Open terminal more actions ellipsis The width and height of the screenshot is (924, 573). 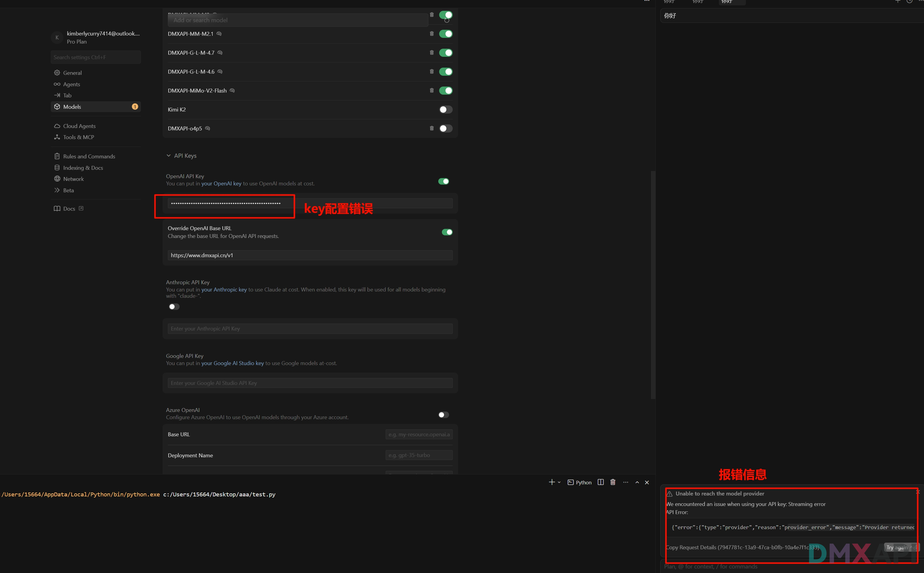(625, 482)
